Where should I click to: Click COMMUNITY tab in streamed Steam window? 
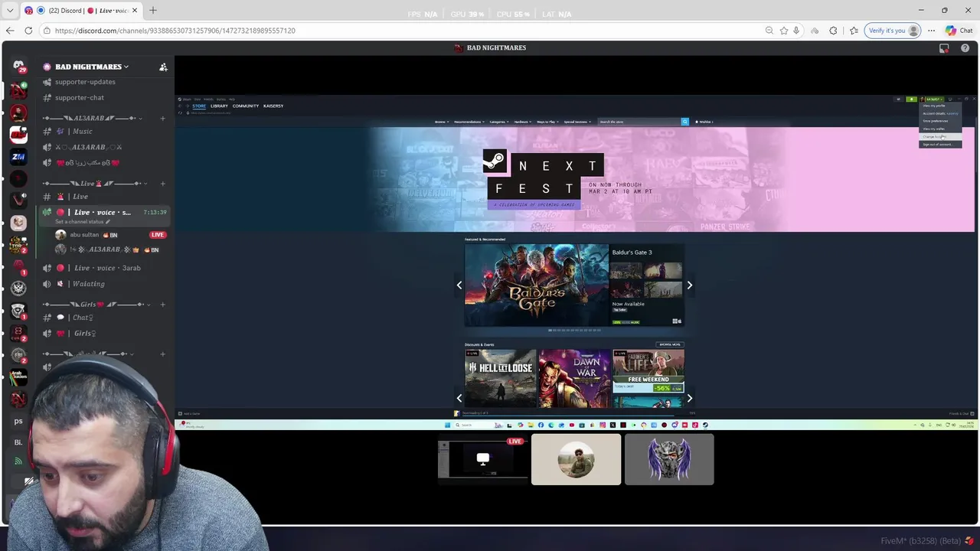[246, 106]
